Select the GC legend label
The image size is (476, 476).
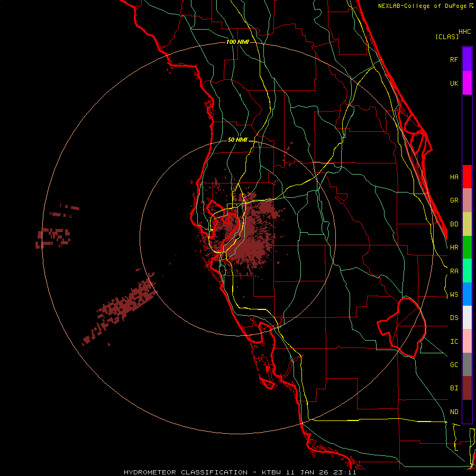tap(454, 365)
